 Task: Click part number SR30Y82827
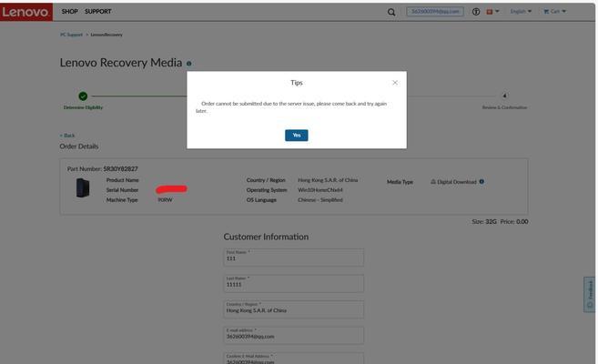pos(120,169)
